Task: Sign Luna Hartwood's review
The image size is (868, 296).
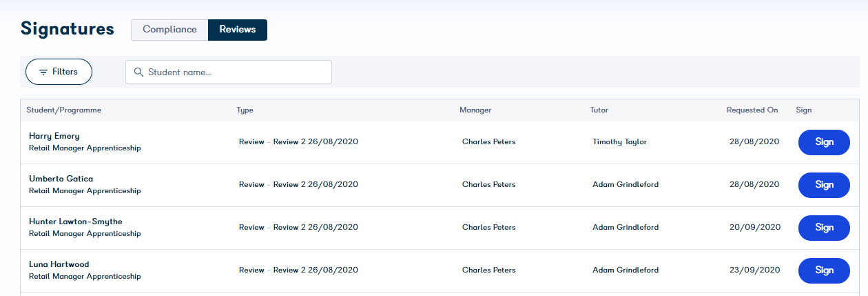Action: point(824,270)
